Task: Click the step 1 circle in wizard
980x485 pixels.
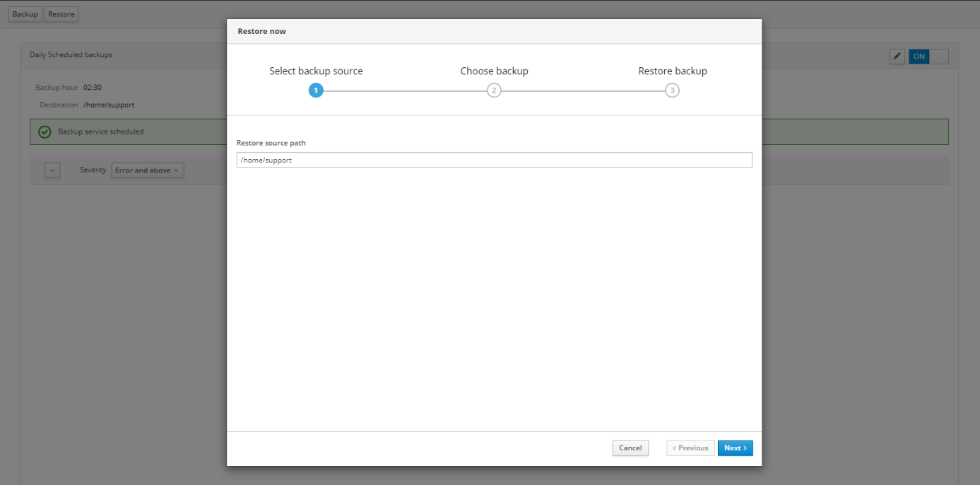Action: [316, 90]
